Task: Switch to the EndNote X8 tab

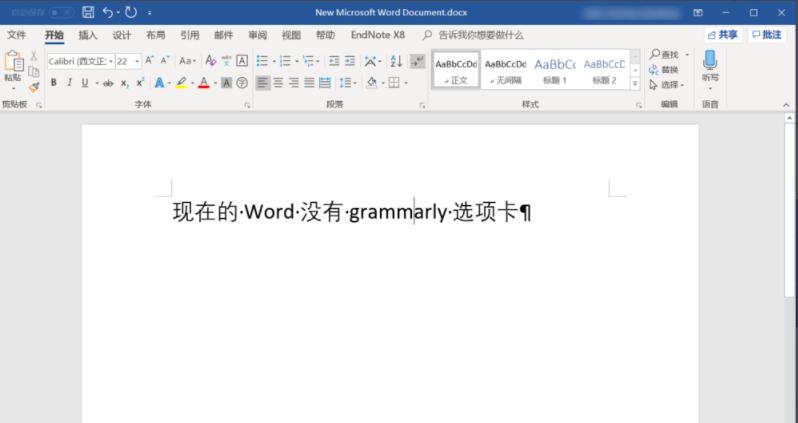Action: (378, 35)
